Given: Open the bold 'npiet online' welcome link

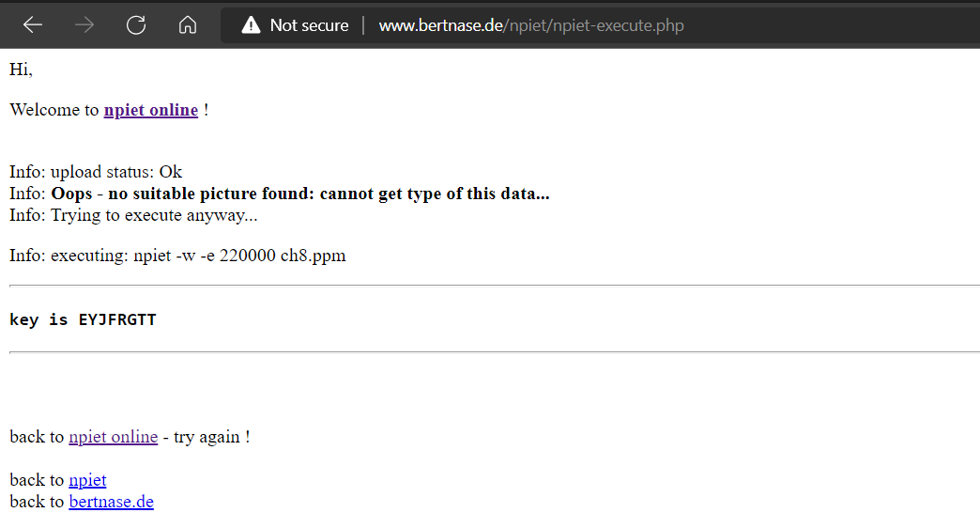Looking at the screenshot, I should point(150,110).
